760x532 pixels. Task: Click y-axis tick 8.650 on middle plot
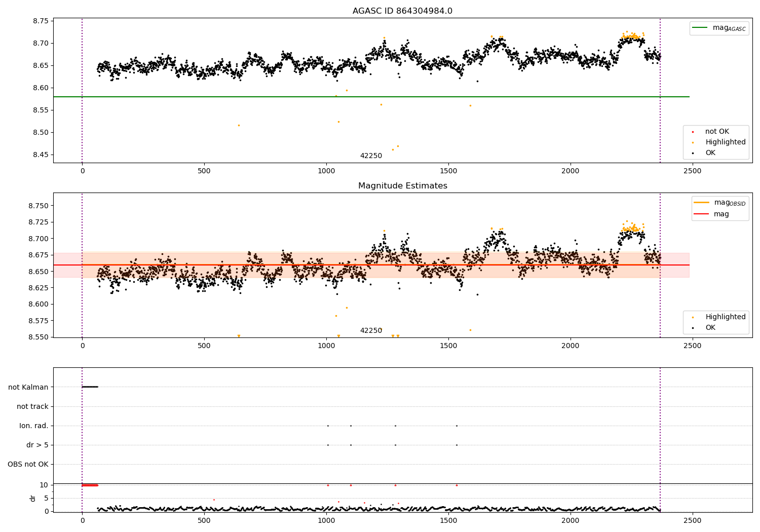click(39, 272)
